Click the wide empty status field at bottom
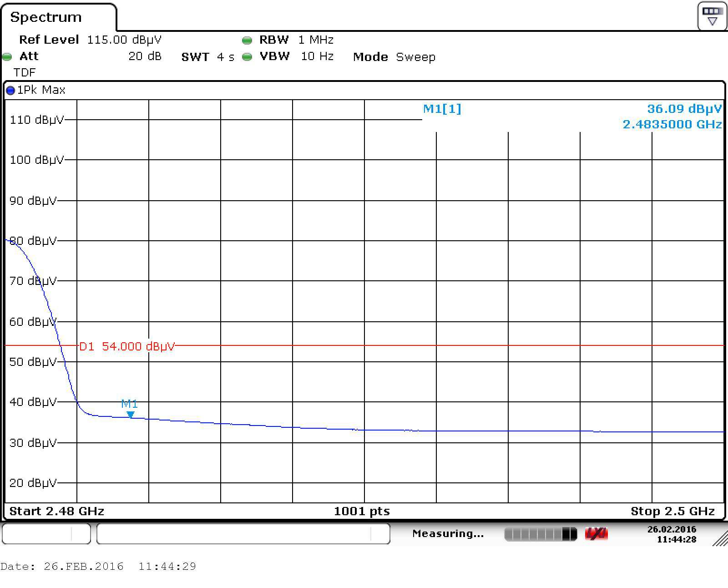728x588 pixels. [243, 533]
